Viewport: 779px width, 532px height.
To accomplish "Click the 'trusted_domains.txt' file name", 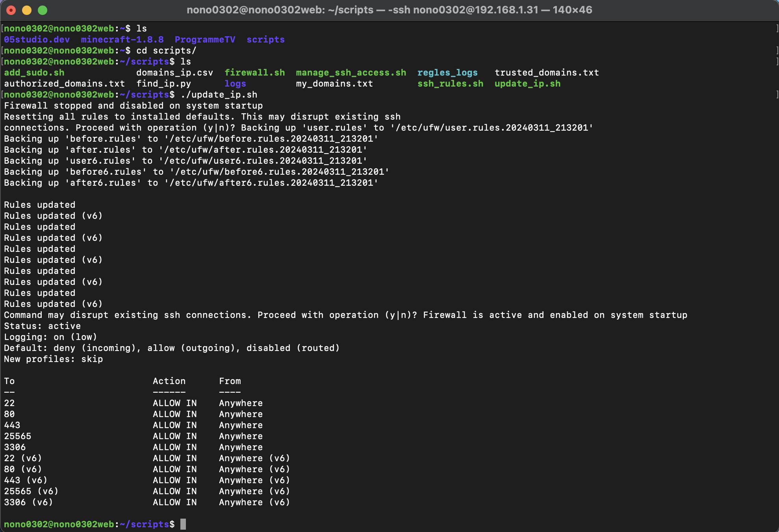I will [x=547, y=72].
